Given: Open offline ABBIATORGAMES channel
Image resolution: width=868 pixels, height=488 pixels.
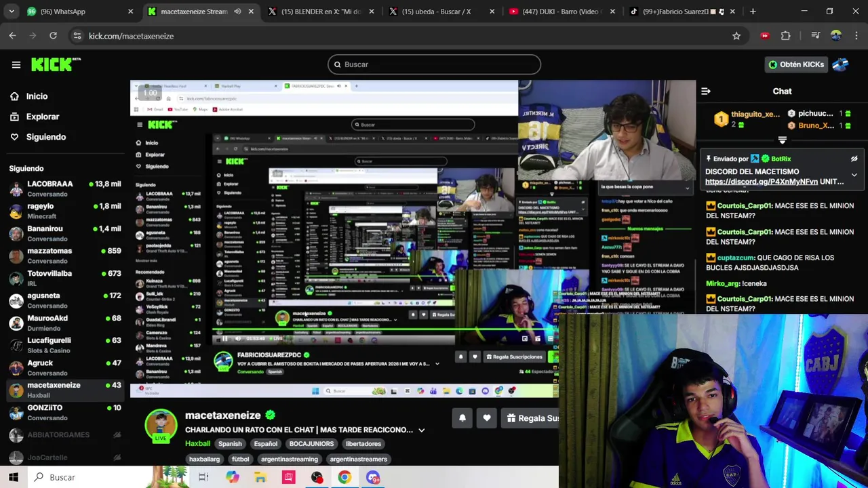Looking at the screenshot, I should [65, 434].
